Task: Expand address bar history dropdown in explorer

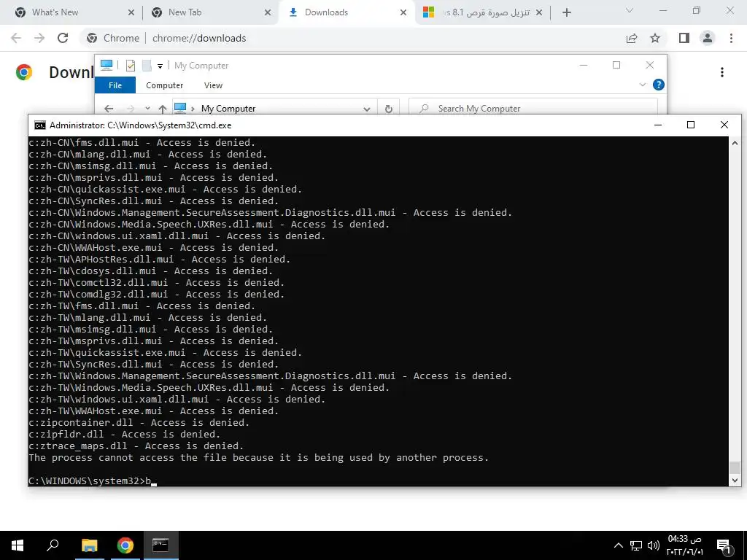Action: pos(366,109)
